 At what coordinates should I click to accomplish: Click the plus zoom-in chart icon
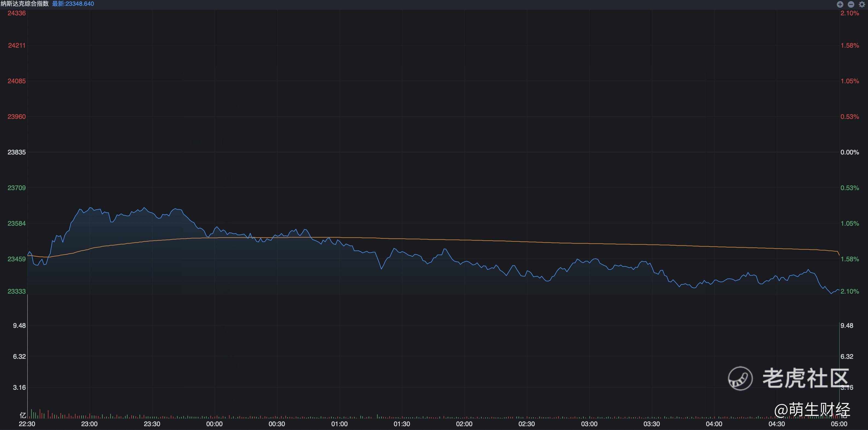click(x=840, y=4)
